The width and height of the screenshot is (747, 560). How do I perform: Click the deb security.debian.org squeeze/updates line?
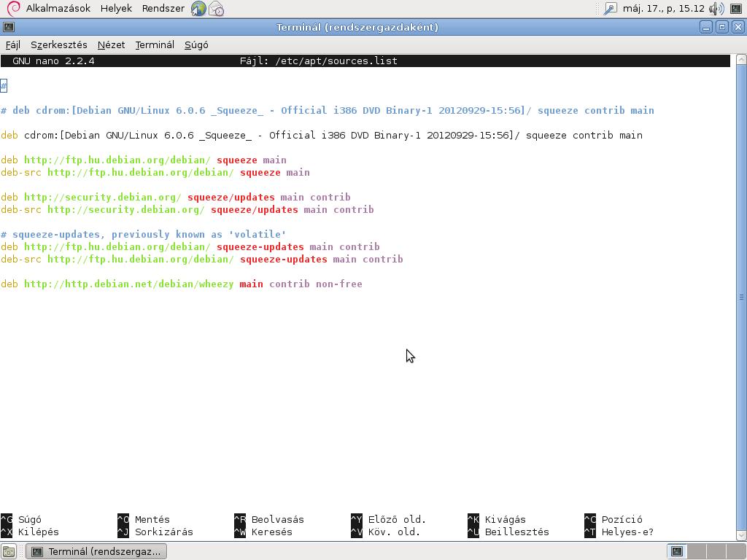175,197
